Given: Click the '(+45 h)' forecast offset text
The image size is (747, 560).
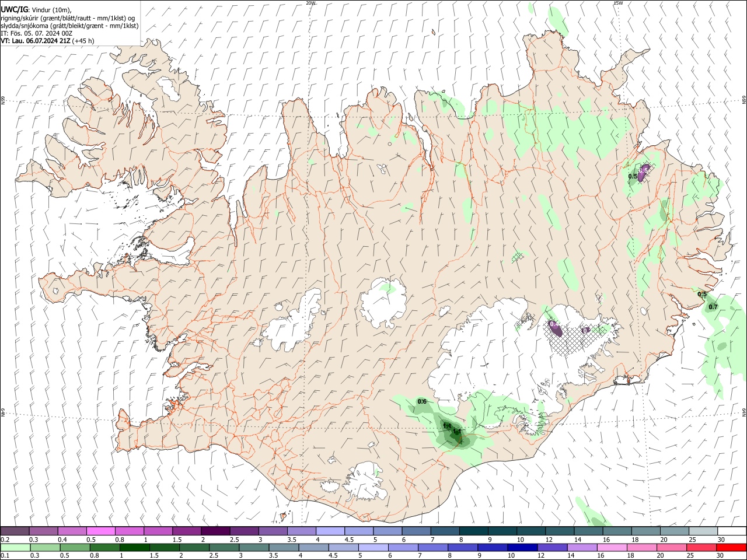Looking at the screenshot, I should point(84,41).
